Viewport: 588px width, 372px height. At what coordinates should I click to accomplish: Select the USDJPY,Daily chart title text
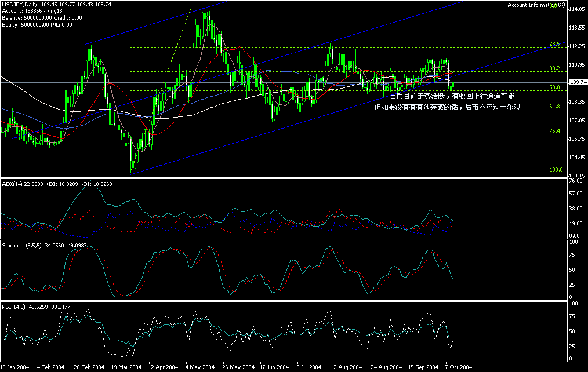click(20, 5)
